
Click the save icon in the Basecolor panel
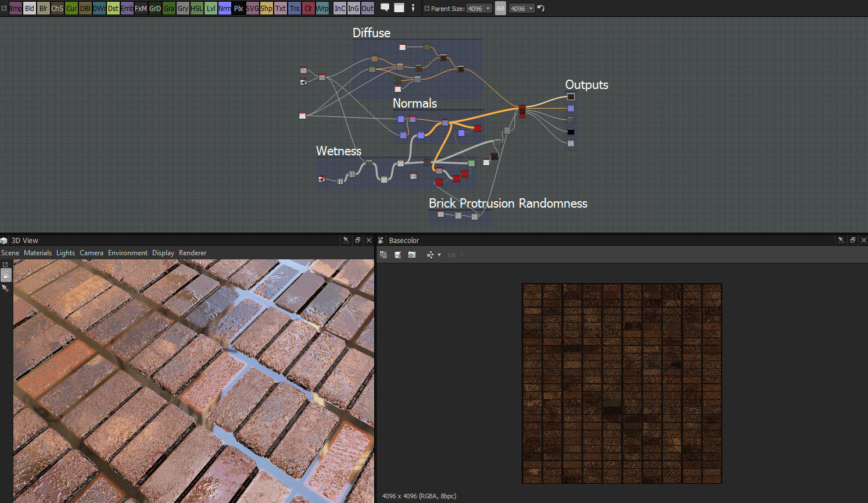pos(397,255)
